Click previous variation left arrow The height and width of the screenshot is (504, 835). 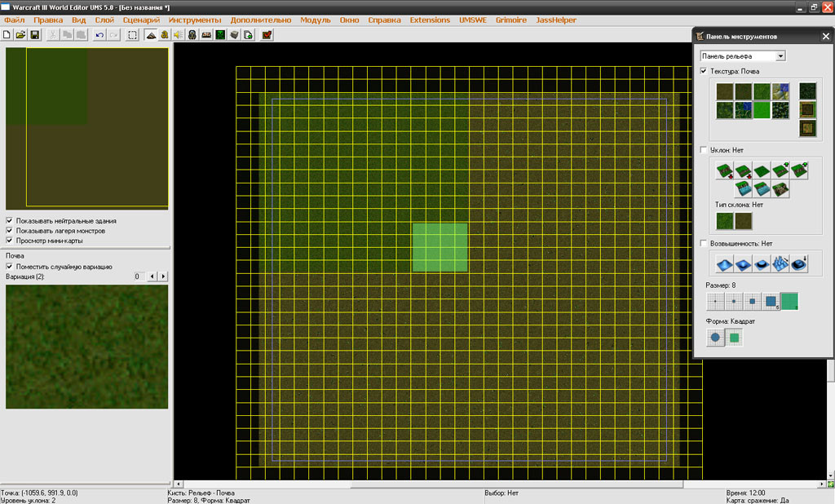tap(152, 276)
